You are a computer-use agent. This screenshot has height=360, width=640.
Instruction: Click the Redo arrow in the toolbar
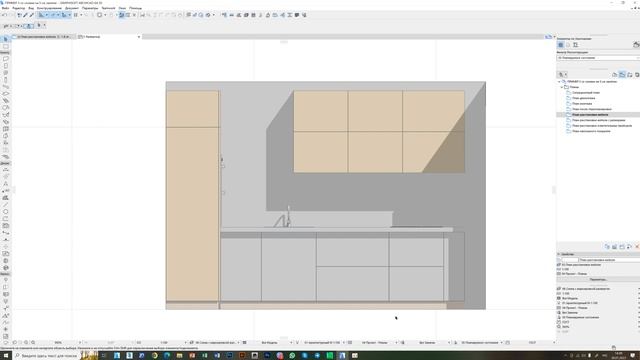pyautogui.click(x=11, y=15)
